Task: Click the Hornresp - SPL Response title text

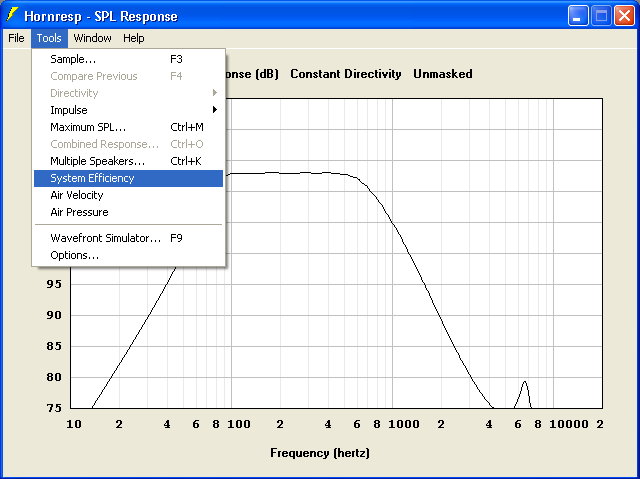Action: [x=101, y=16]
